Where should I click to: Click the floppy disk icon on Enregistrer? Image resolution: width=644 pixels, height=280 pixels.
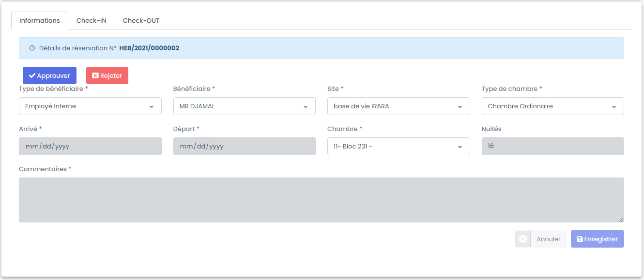[x=580, y=239]
